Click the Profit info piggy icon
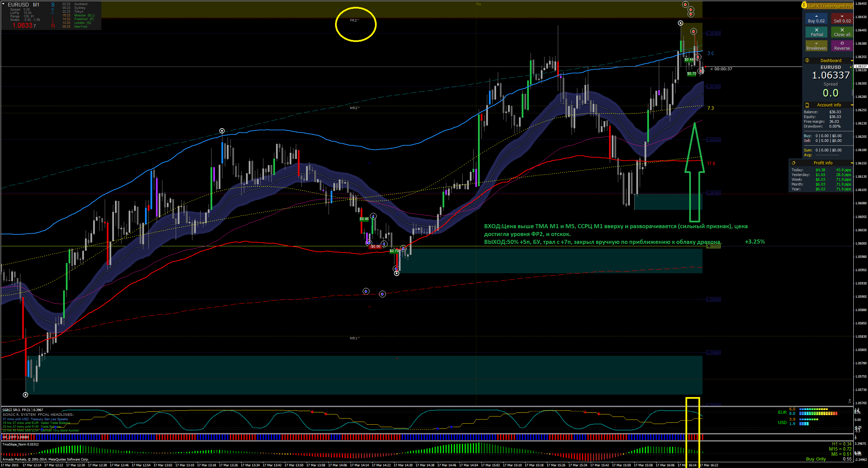Viewport: 868px width, 468px height. coord(794,163)
